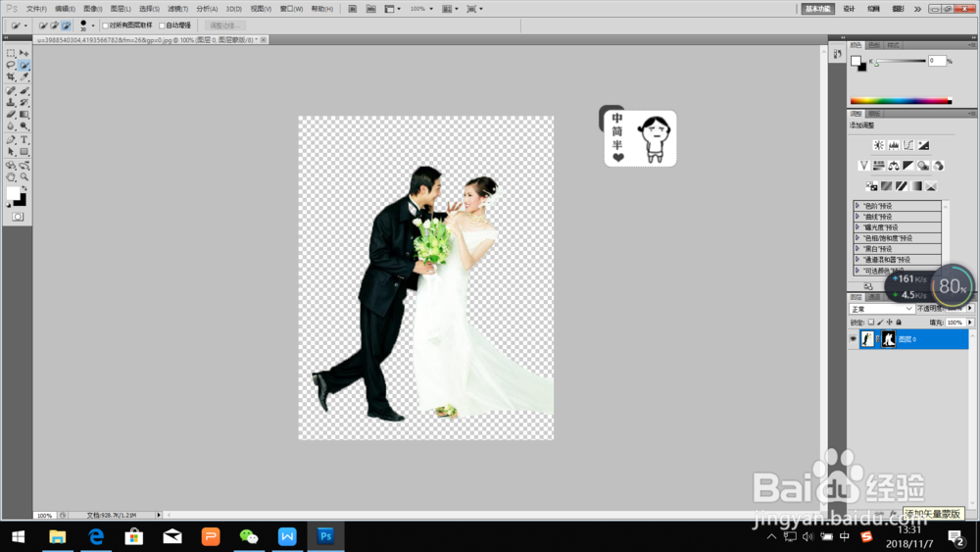980x552 pixels.
Task: Select the Path Selection tool
Action: 11,152
